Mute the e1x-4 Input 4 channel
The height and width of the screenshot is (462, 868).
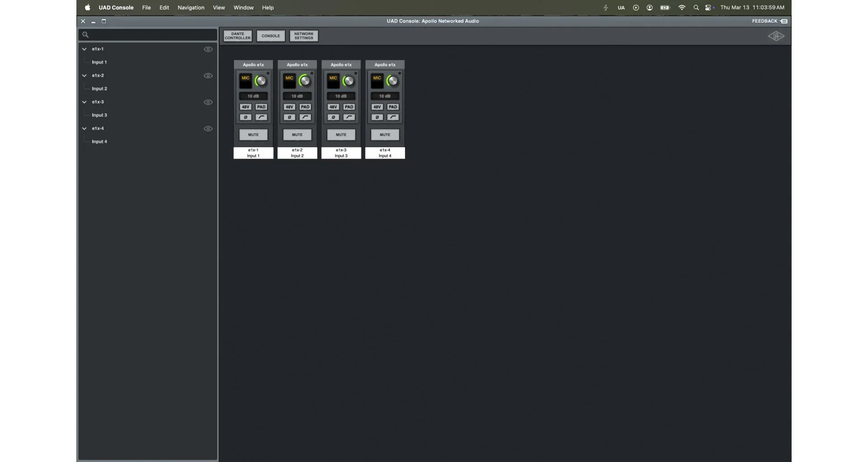pyautogui.click(x=385, y=135)
